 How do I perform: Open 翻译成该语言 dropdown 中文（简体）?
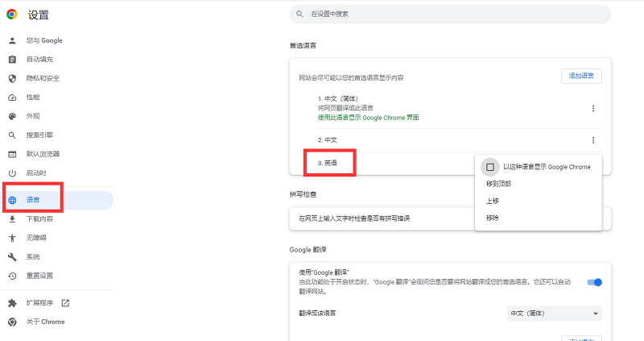point(554,313)
